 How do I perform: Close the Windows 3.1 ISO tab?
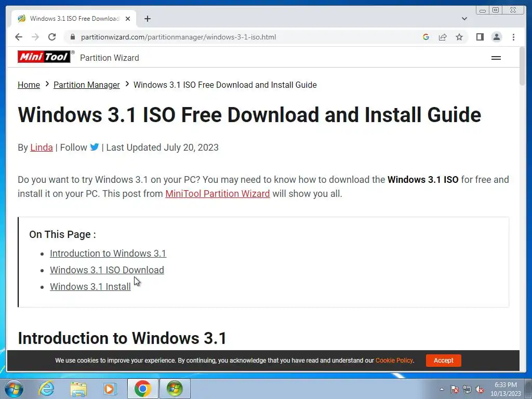click(x=128, y=19)
